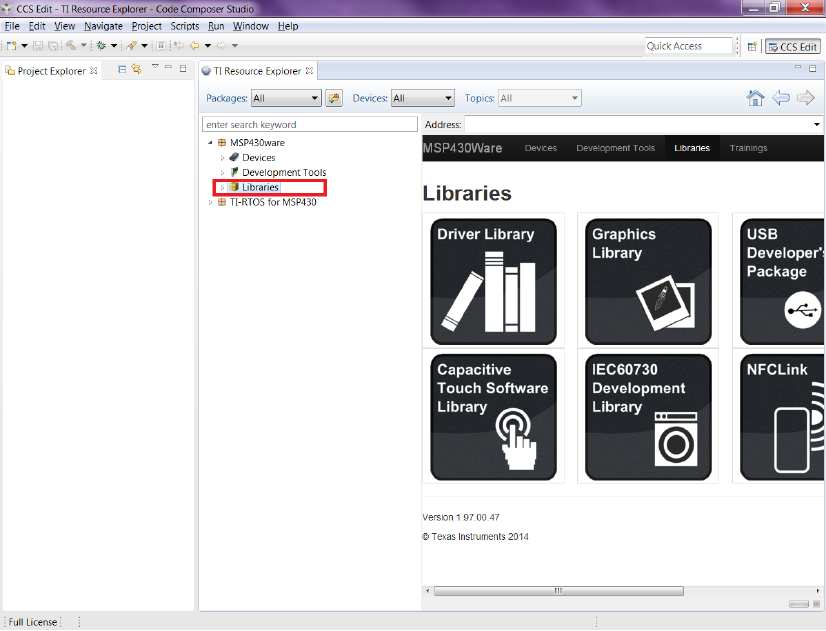Open the Flash tool dropdown arrow
This screenshot has height=631, width=826.
pyautogui.click(x=144, y=46)
